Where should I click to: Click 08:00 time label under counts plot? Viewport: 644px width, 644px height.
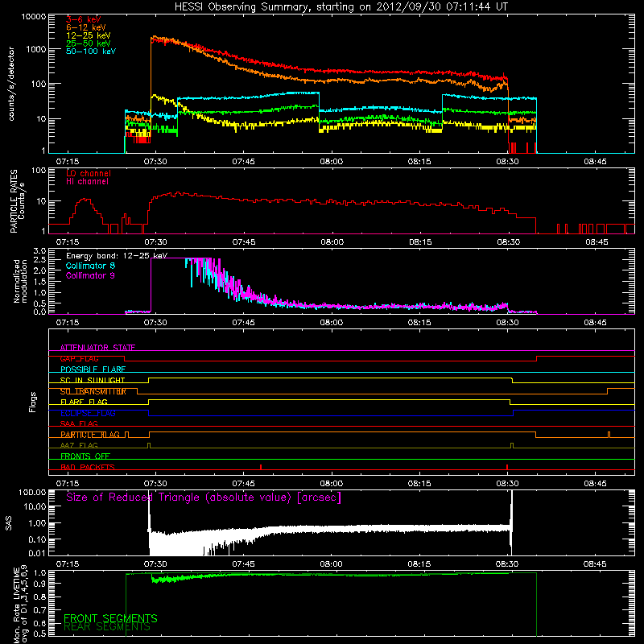pyautogui.click(x=332, y=162)
